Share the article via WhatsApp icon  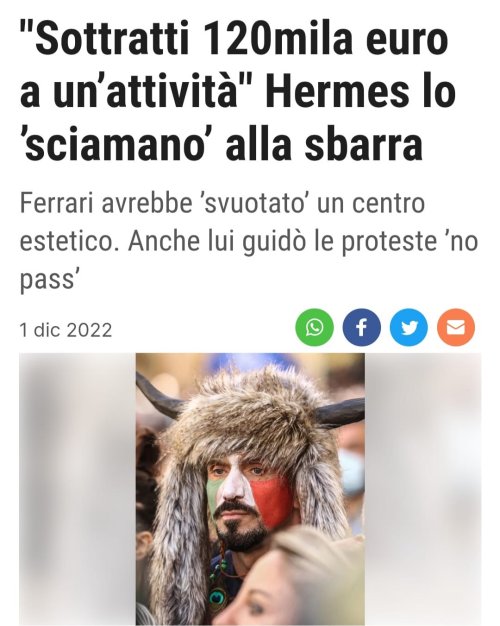pos(314,327)
